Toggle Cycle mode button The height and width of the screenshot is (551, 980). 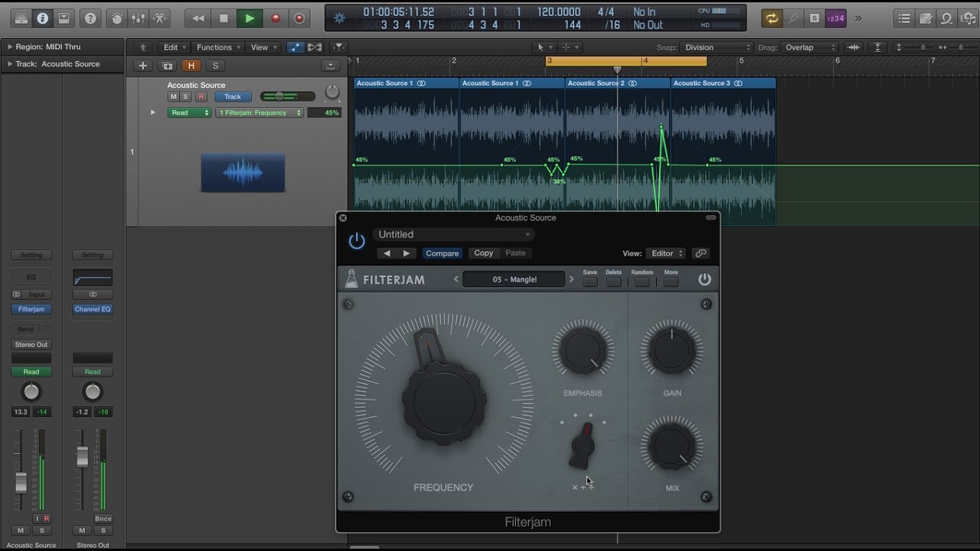point(772,18)
